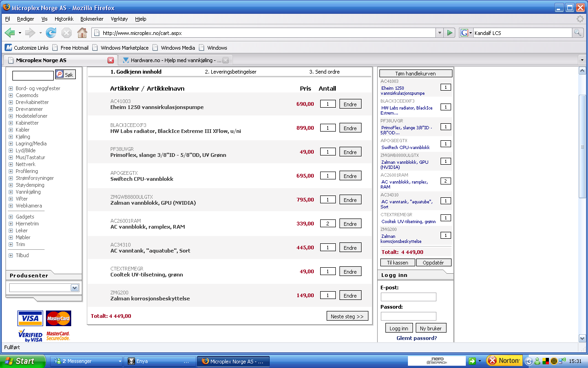
Task: Switch to the Hardware.no tab
Action: 175,60
